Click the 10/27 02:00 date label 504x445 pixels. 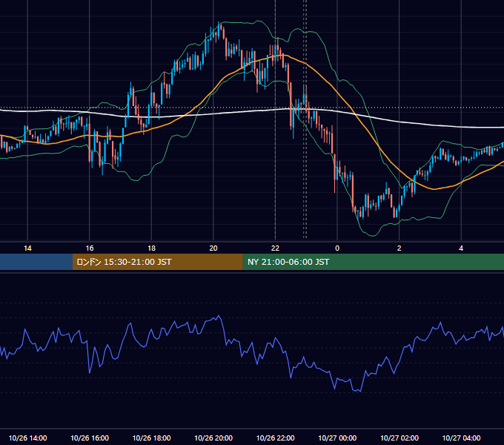tap(399, 438)
